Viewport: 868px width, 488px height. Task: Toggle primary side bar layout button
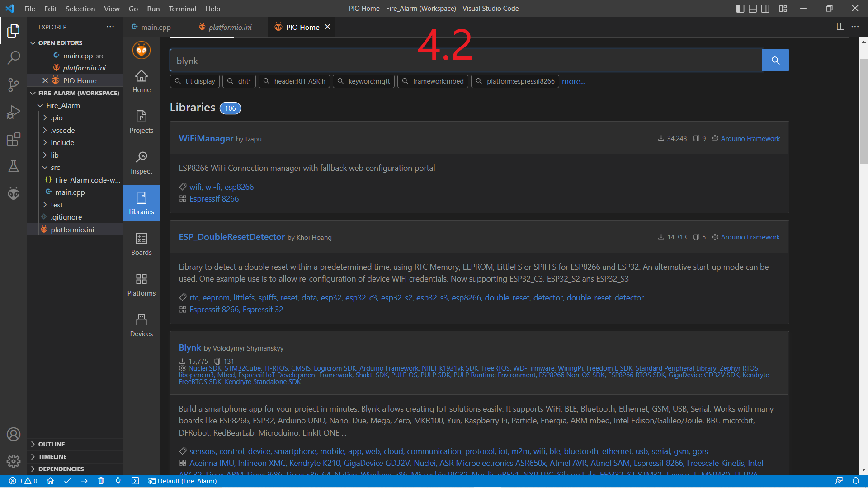(x=740, y=9)
